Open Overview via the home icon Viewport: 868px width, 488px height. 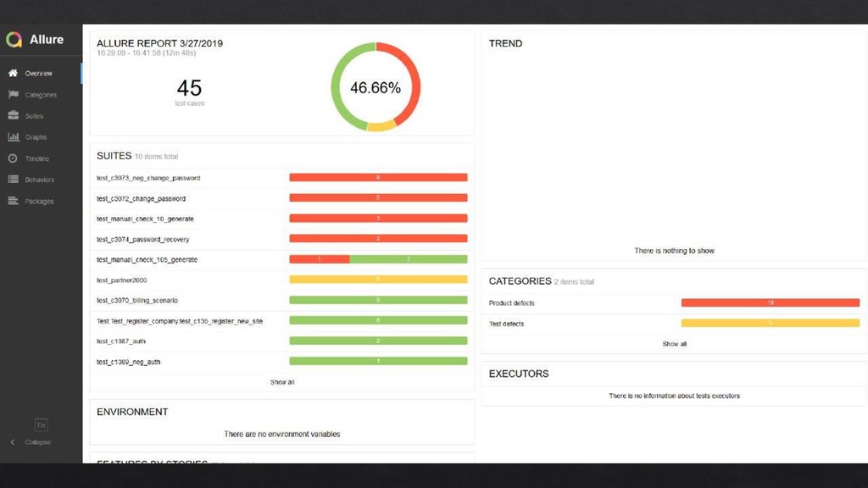click(13, 73)
